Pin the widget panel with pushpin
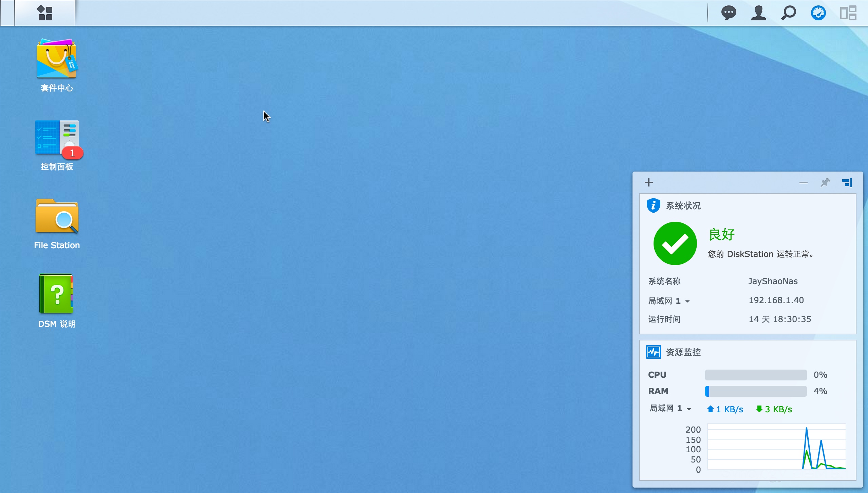Image resolution: width=868 pixels, height=493 pixels. click(825, 182)
